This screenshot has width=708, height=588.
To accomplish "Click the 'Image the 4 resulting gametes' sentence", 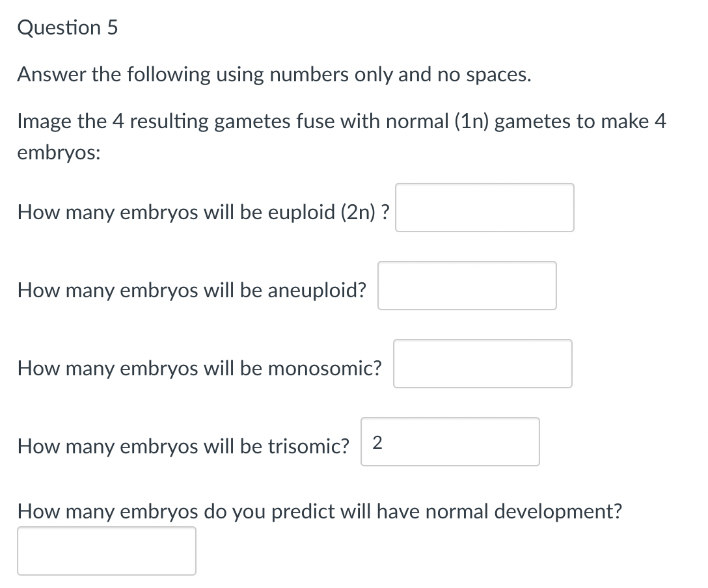I will (x=341, y=122).
